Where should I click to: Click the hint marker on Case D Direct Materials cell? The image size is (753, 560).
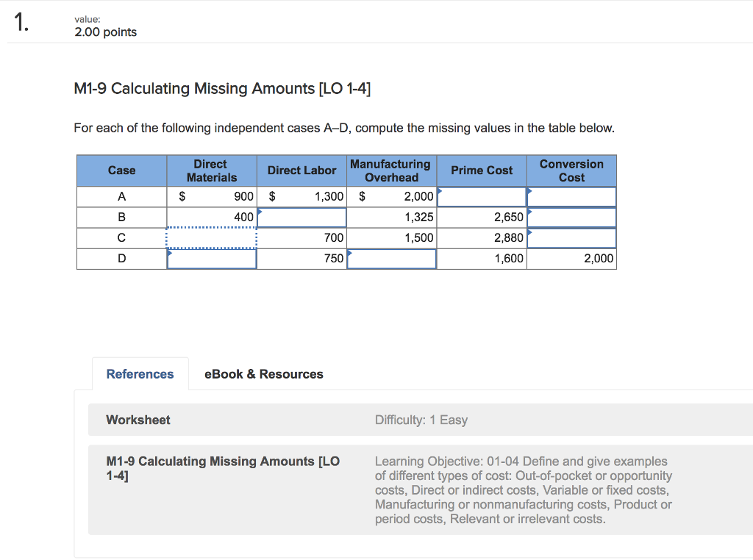(170, 253)
